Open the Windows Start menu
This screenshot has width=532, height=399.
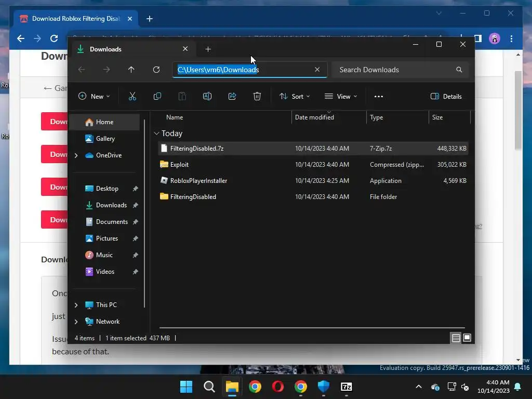186,387
